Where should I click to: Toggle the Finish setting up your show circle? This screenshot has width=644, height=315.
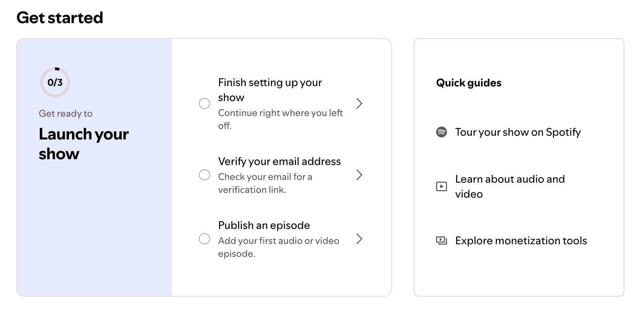[204, 103]
